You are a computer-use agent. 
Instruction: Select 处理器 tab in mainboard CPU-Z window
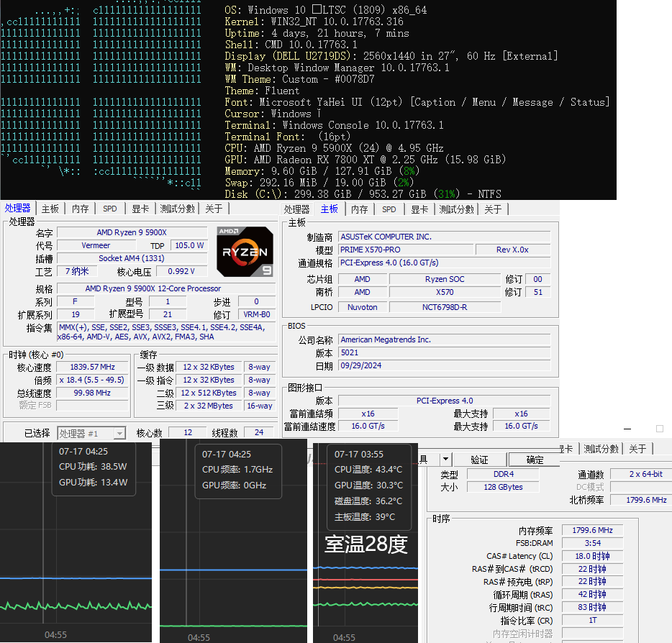[x=296, y=209]
